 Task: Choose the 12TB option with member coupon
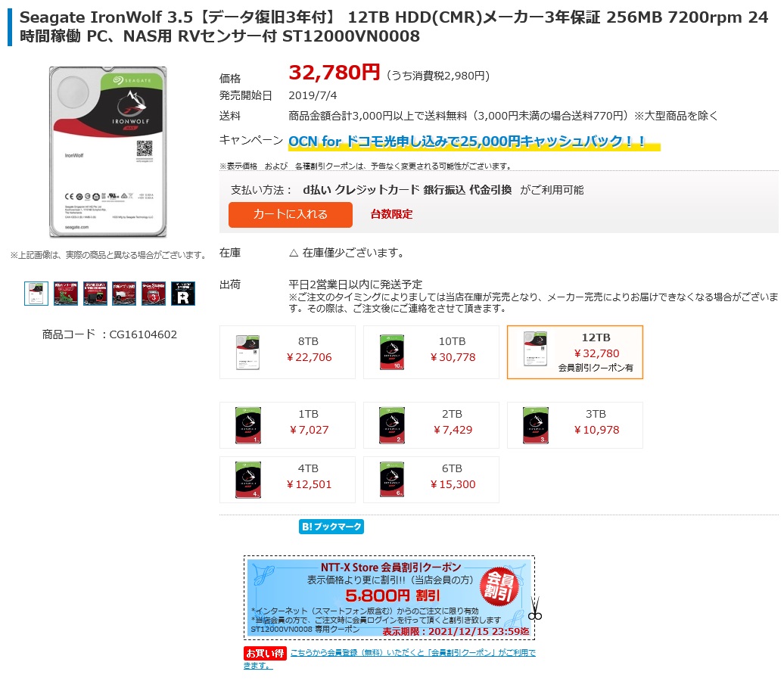(575, 352)
